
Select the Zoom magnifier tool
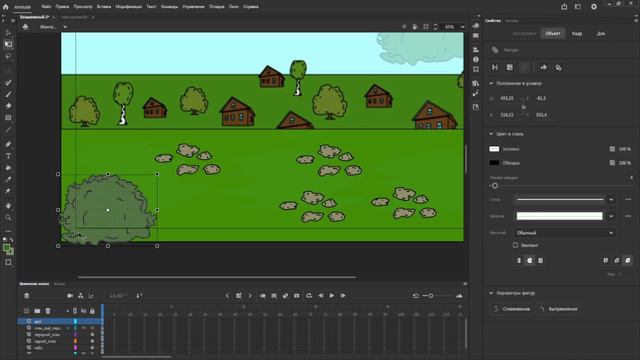[8, 218]
